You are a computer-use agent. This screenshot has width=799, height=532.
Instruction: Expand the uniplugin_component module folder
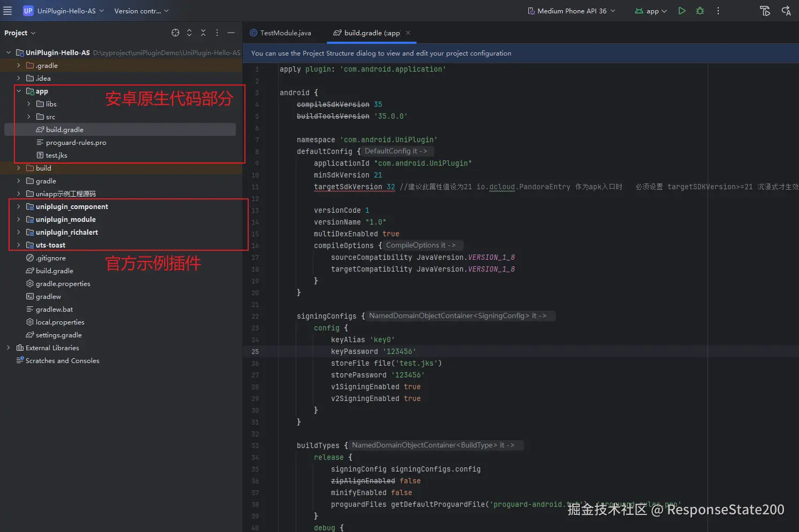pos(18,206)
